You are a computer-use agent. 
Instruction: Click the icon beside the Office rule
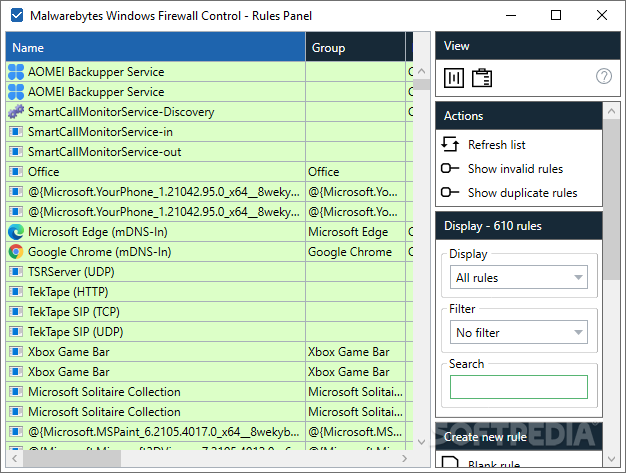pos(16,172)
